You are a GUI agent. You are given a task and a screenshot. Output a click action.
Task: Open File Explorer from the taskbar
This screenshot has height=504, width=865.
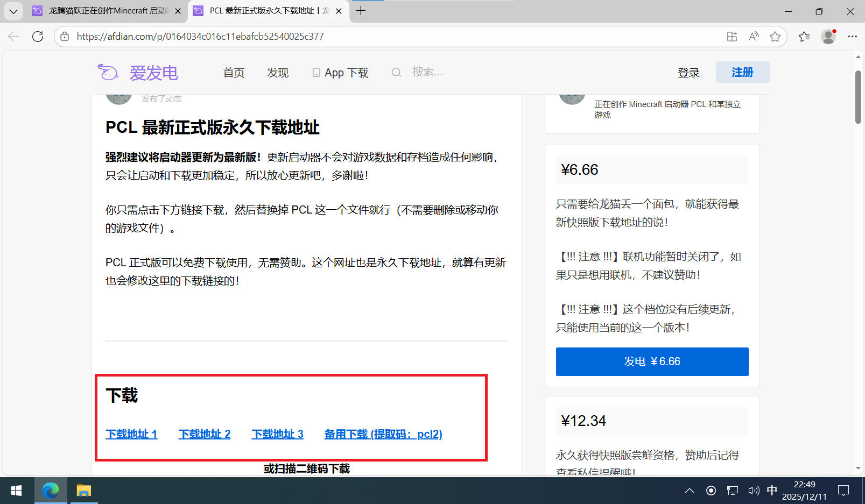(x=83, y=491)
